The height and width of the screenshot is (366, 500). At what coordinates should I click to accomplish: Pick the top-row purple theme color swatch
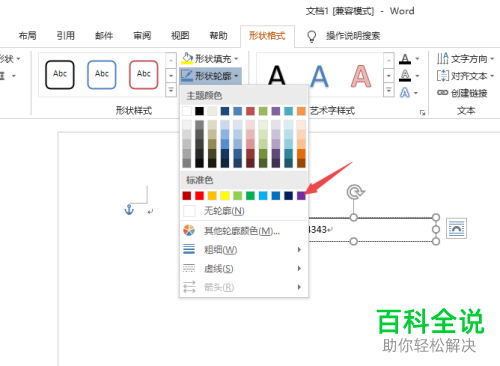coord(276,111)
